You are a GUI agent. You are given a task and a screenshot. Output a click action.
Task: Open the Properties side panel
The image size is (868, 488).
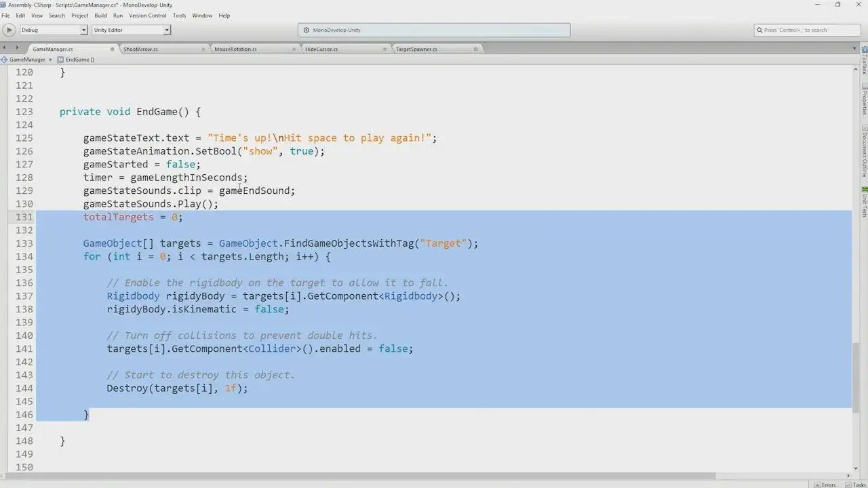click(x=865, y=100)
